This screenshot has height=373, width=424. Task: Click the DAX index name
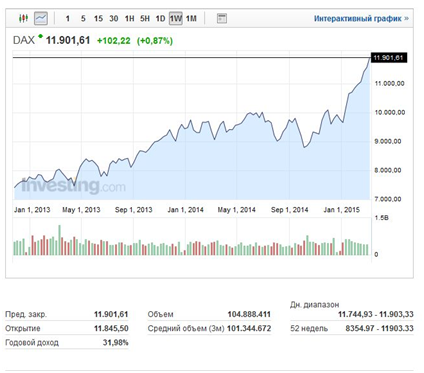pyautogui.click(x=24, y=40)
